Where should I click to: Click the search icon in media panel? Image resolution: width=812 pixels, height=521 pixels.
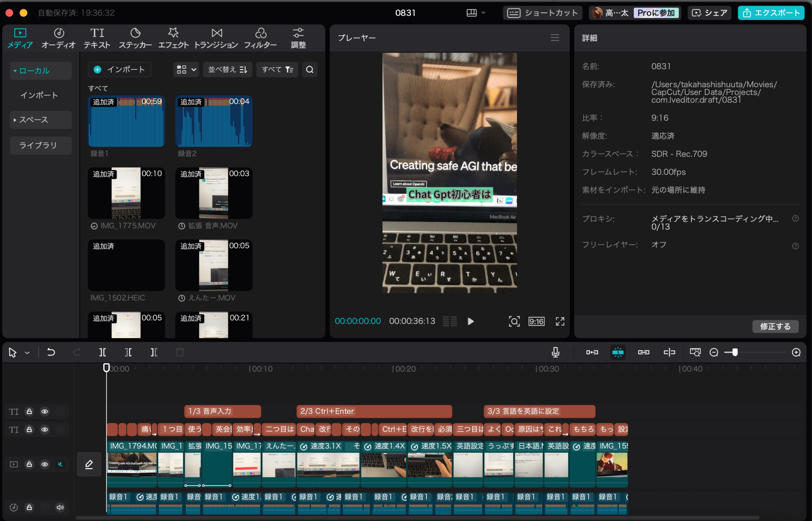click(310, 70)
